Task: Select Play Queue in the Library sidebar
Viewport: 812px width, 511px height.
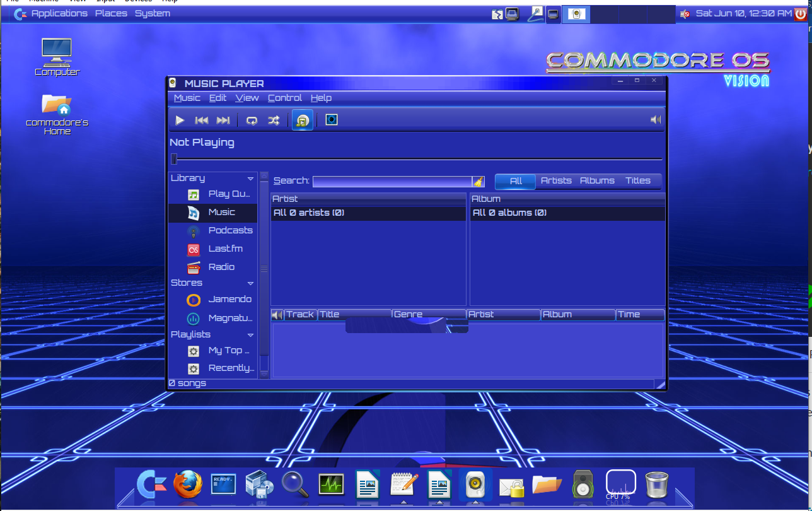Action: [x=212, y=194]
